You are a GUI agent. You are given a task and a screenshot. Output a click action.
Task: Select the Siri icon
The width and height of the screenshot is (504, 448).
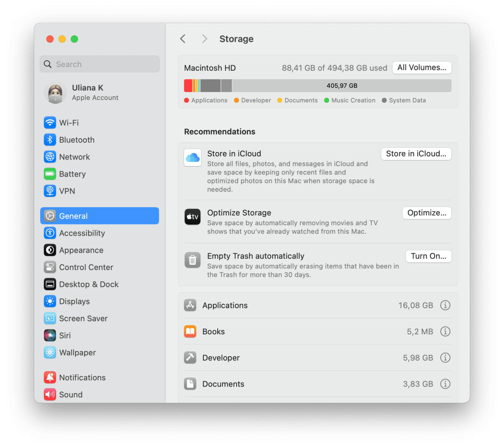click(x=50, y=335)
